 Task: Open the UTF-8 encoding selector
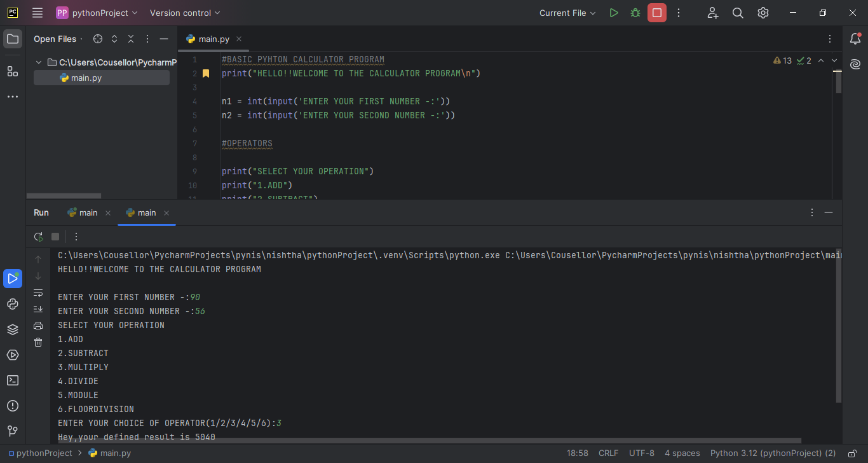tap(642, 453)
